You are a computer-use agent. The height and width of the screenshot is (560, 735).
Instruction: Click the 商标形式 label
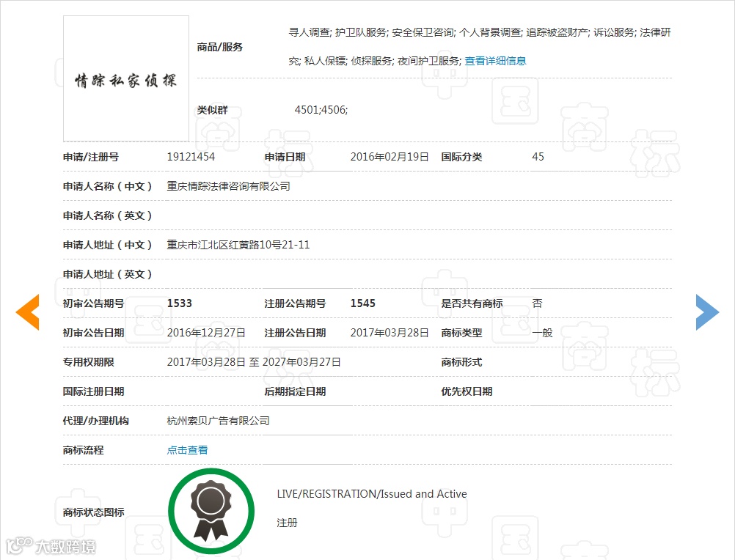coord(461,362)
